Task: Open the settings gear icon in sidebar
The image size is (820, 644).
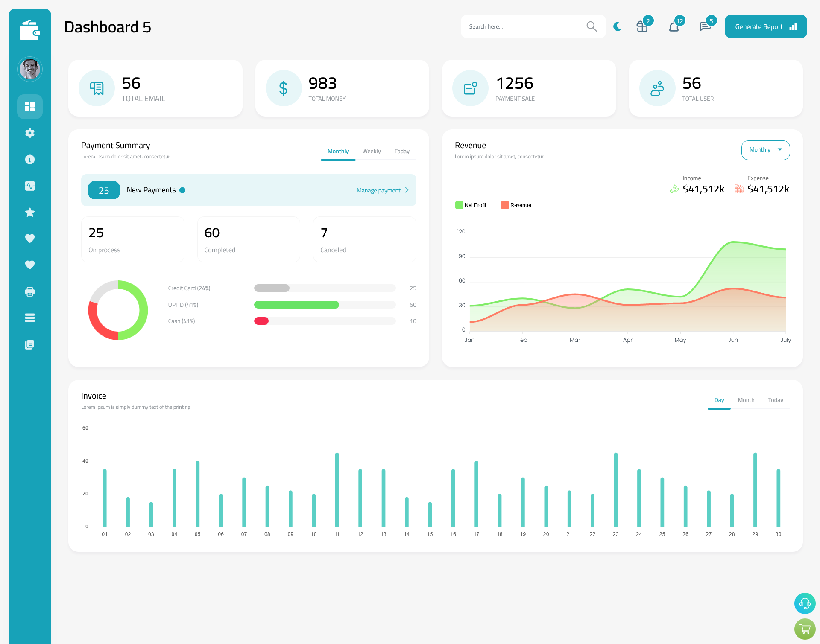Action: click(30, 133)
